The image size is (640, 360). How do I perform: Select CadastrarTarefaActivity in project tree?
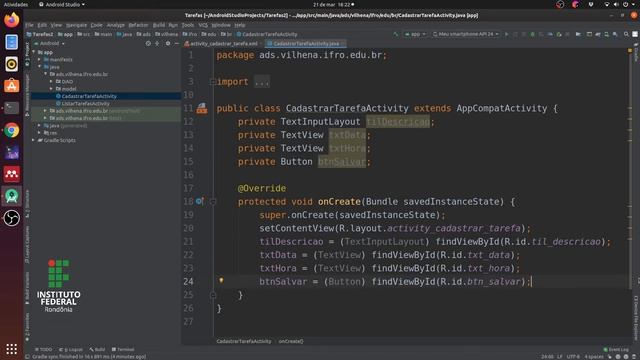[89, 96]
